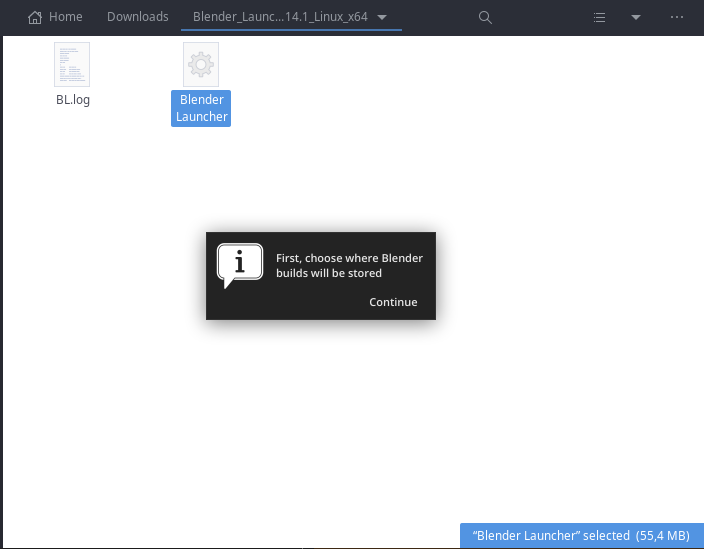Click the BL.log file name
The image size is (704, 549).
tap(73, 100)
